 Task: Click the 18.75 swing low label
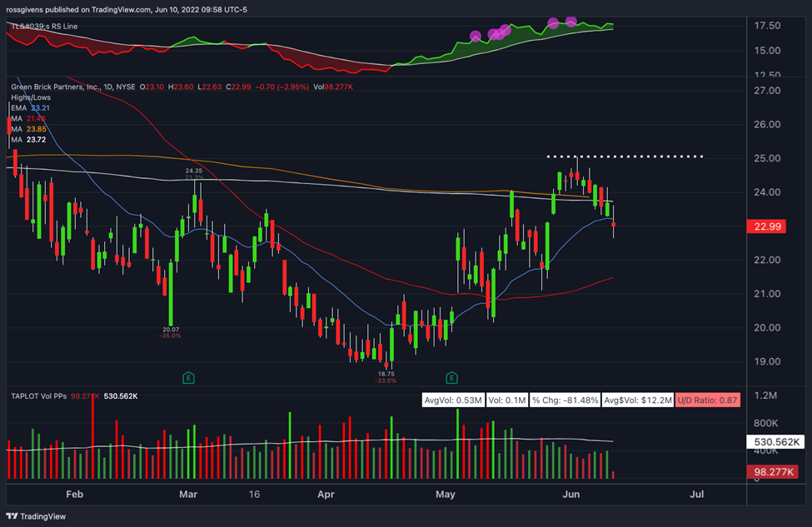pos(386,374)
